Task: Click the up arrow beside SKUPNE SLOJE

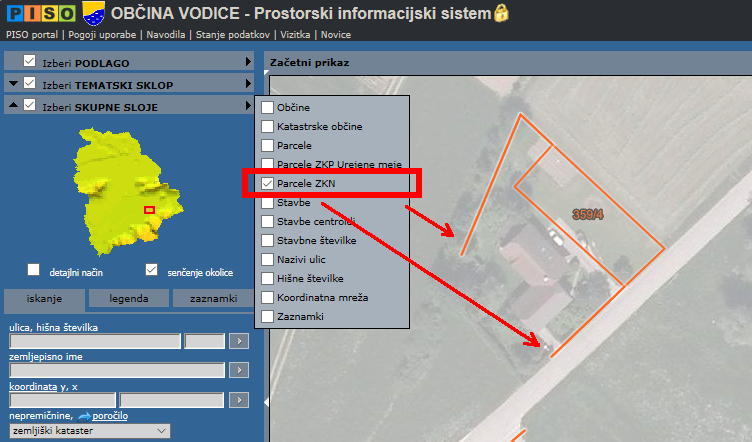Action: (12, 106)
